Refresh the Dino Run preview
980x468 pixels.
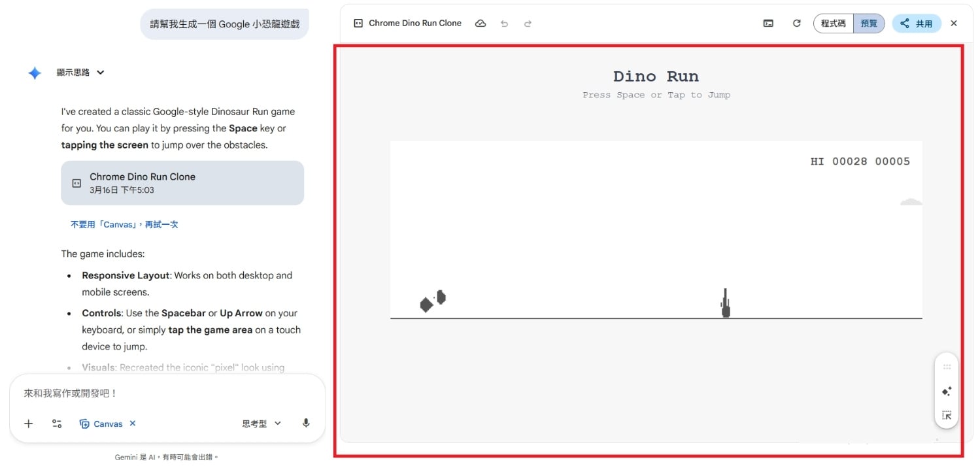pos(796,24)
